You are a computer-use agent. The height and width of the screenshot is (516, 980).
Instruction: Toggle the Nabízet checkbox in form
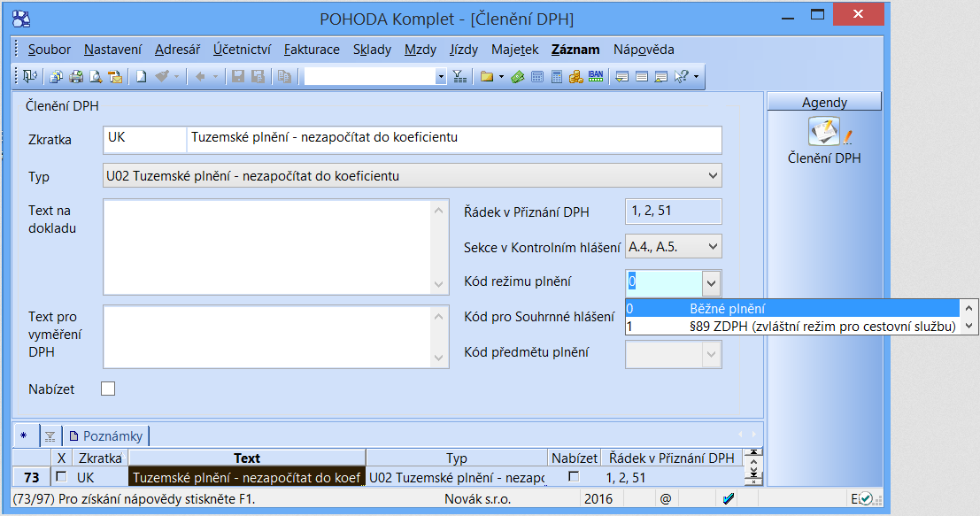click(108, 389)
